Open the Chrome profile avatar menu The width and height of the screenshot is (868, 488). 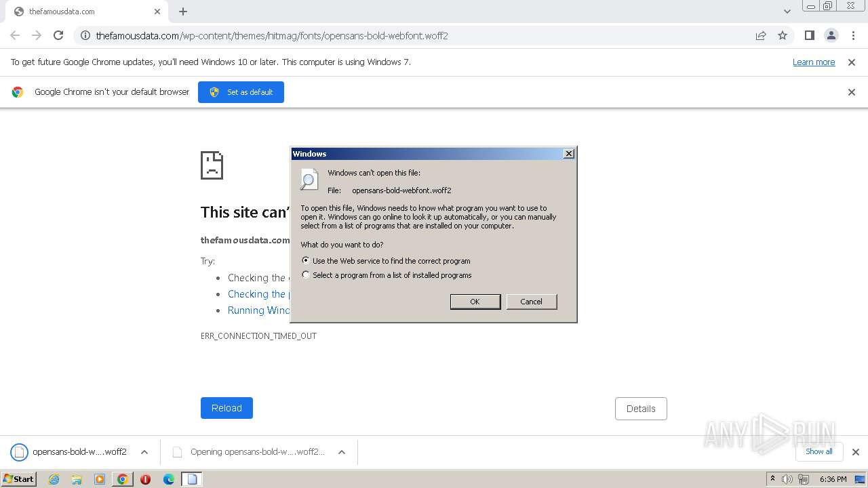[831, 35]
